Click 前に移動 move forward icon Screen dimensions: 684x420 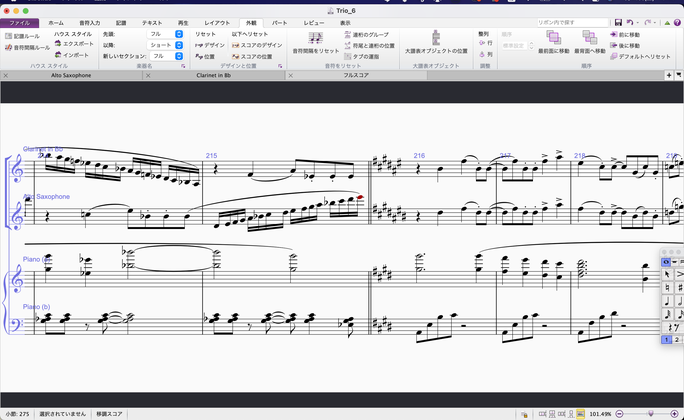point(613,34)
